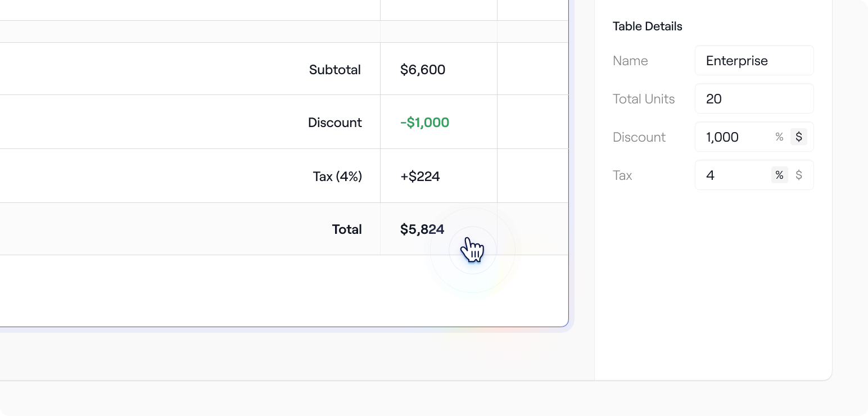The width and height of the screenshot is (868, 416).
Task: Select the percent icon for Discount
Action: click(780, 137)
